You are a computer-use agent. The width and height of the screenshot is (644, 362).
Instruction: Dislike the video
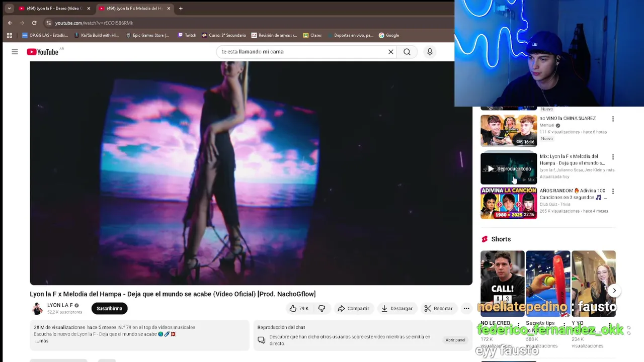click(321, 308)
